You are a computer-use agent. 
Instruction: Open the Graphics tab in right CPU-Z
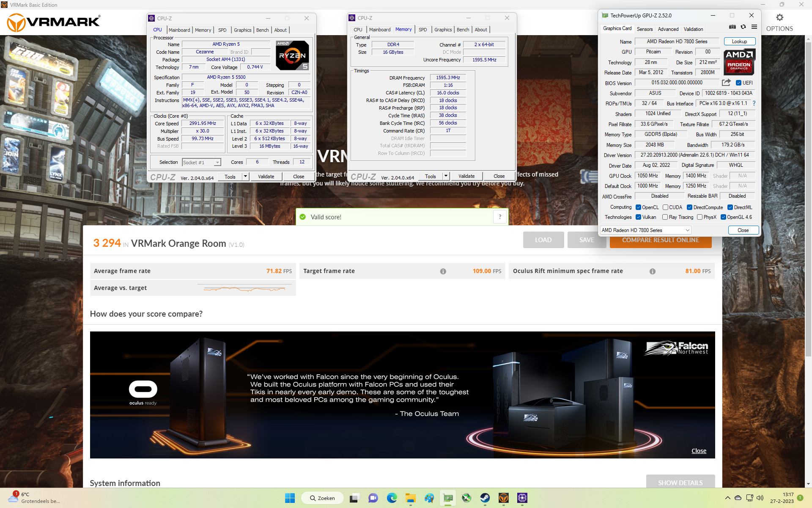(x=443, y=30)
